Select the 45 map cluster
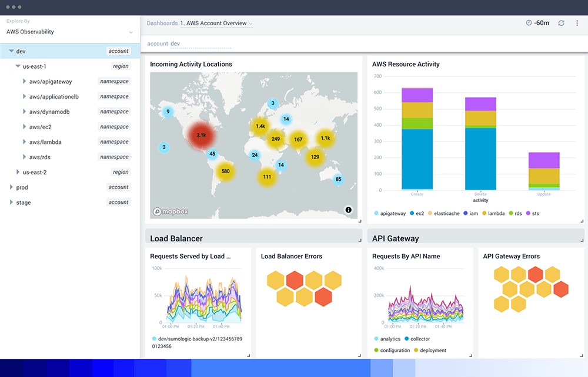The width and height of the screenshot is (588, 377). click(212, 153)
